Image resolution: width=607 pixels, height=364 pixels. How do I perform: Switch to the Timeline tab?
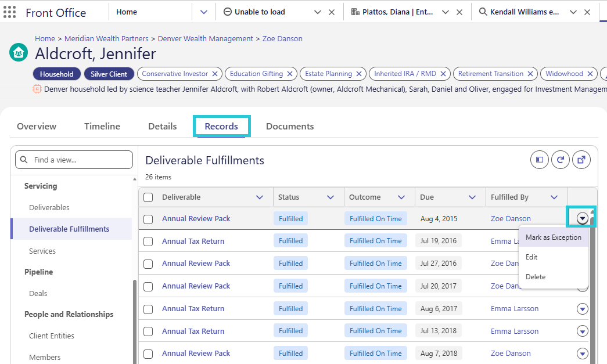102,127
